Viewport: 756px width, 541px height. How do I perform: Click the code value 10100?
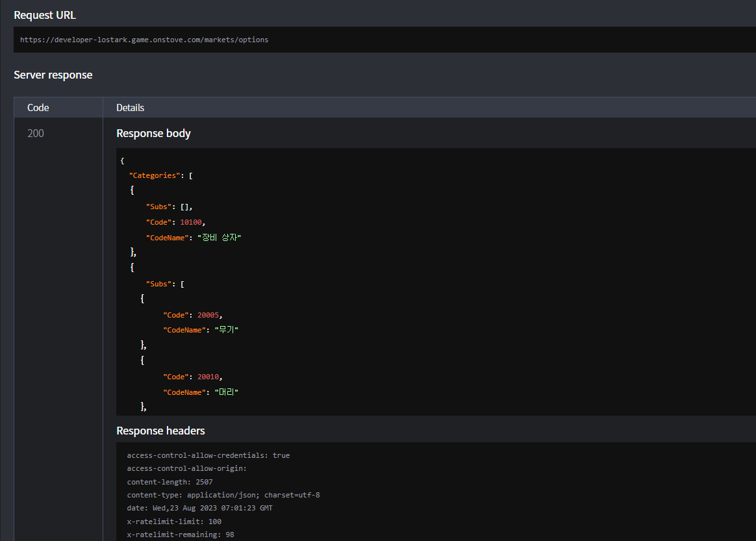[191, 222]
